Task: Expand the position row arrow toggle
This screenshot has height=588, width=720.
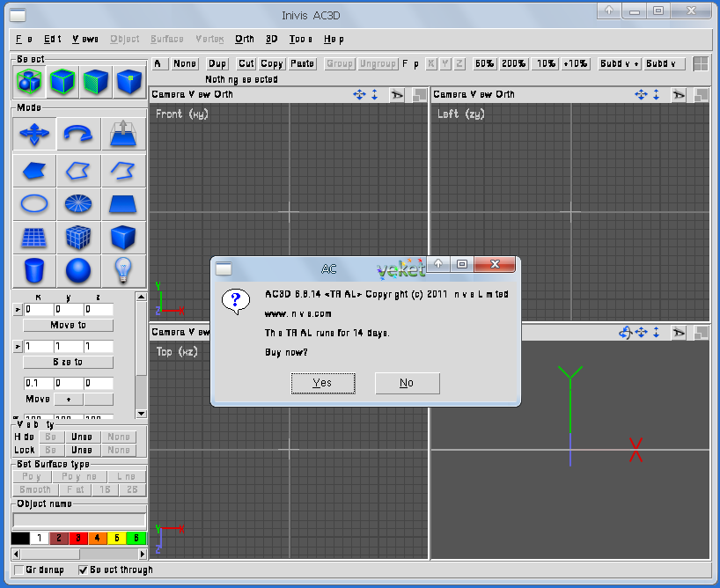Action: click(x=18, y=310)
